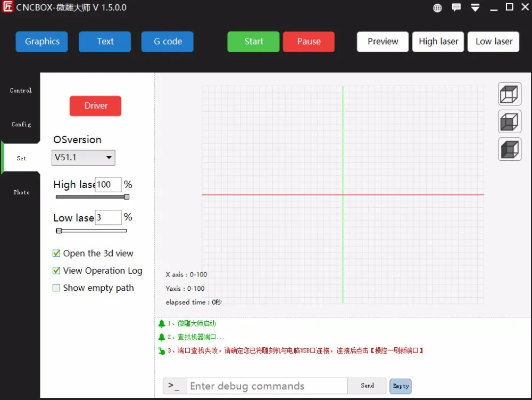Click the Low laser percentage field
The height and width of the screenshot is (400, 532).
pos(108,217)
